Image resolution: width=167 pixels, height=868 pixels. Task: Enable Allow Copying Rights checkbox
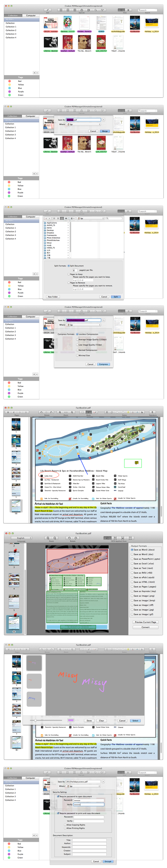pyautogui.click(x=65, y=824)
